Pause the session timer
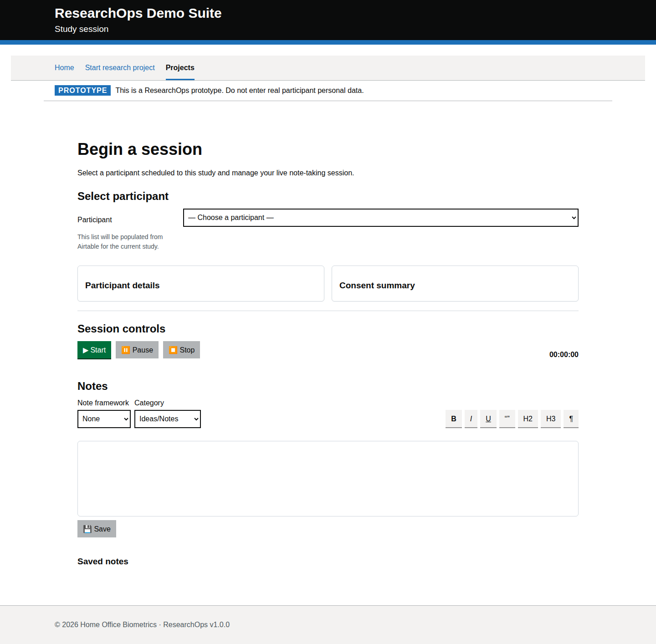Viewport: 656px width, 644px height. pyautogui.click(x=137, y=350)
